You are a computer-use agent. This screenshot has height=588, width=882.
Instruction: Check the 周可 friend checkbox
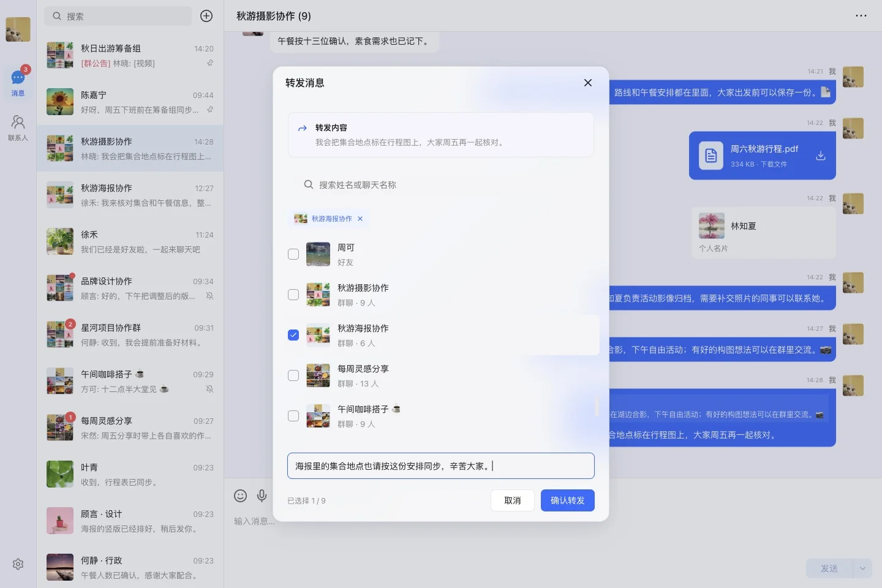click(293, 254)
